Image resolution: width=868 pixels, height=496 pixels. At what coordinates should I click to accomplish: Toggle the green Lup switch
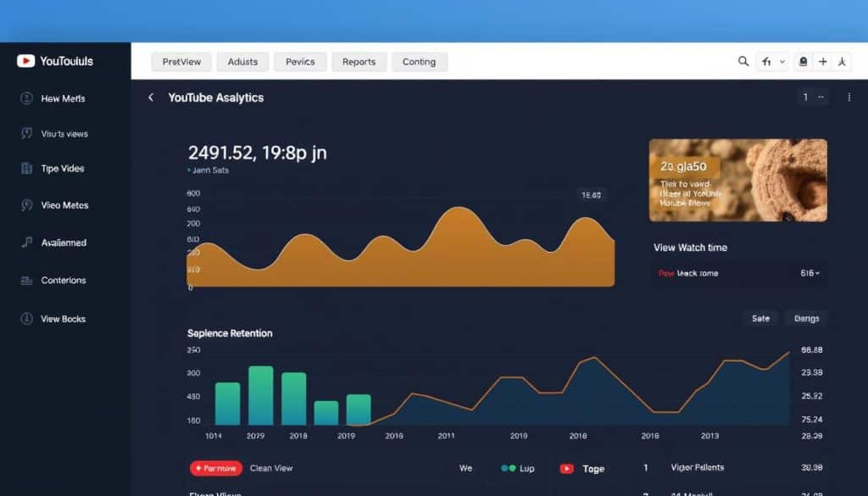tap(509, 468)
